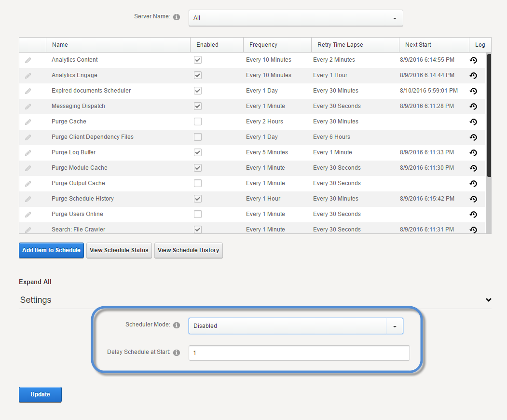Click the View Schedule History button

click(188, 250)
